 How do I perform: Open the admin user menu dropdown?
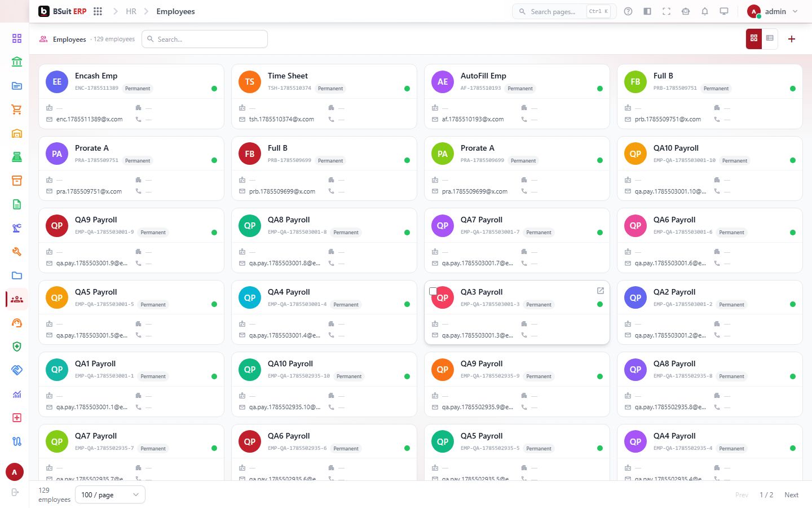click(x=773, y=11)
